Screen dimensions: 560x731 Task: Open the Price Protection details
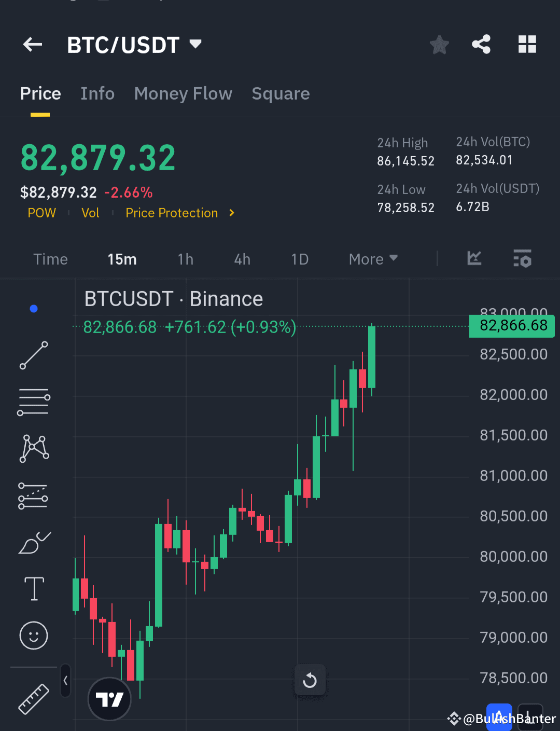[172, 213]
